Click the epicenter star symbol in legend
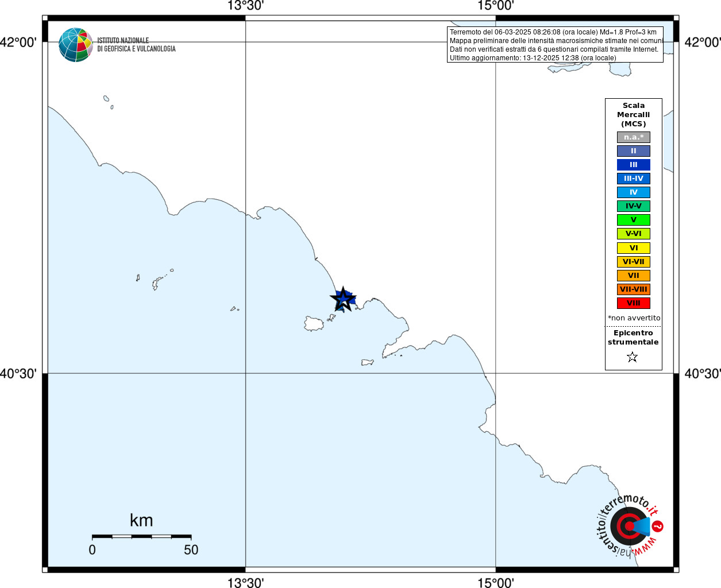 [x=633, y=357]
